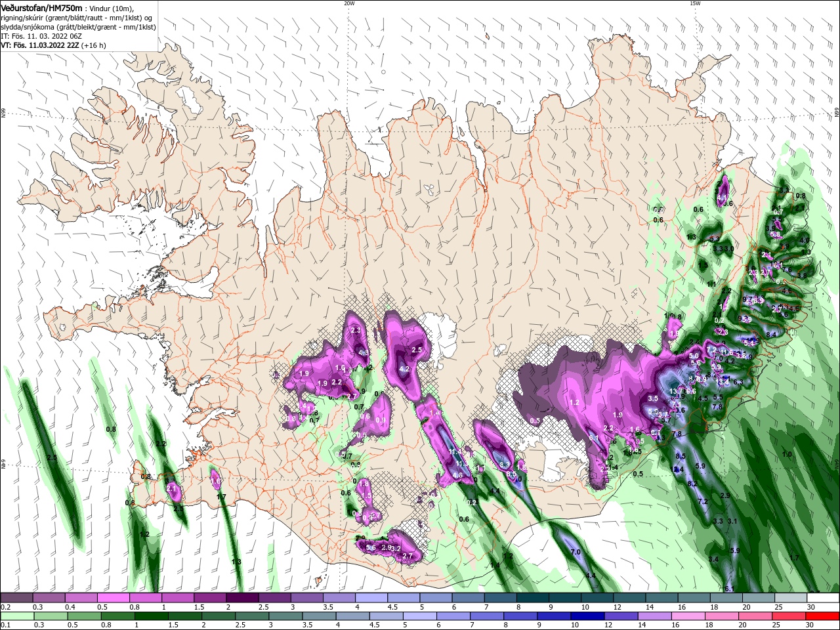
Task: Select the crimson 25–30 swatch, lower legend row
Action: point(789,616)
